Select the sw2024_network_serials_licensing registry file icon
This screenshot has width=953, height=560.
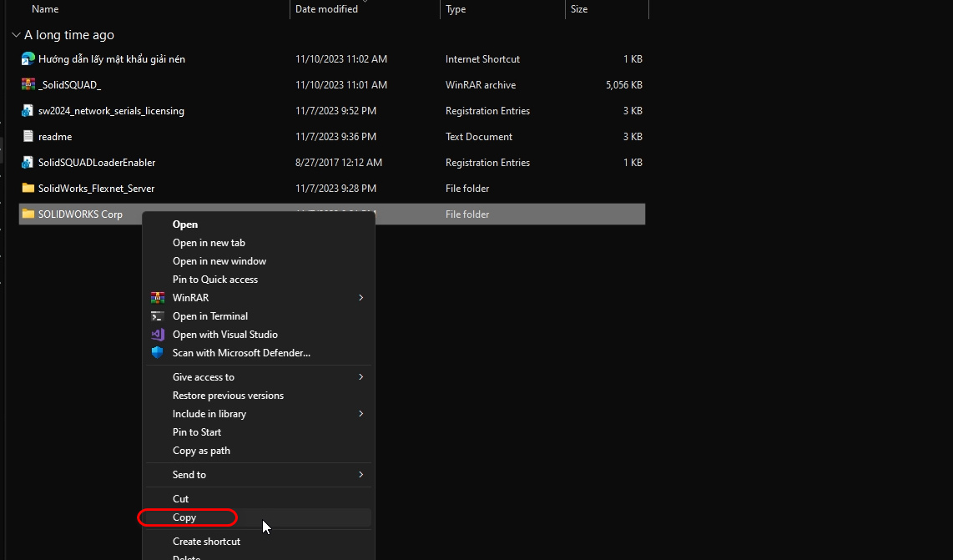point(28,111)
